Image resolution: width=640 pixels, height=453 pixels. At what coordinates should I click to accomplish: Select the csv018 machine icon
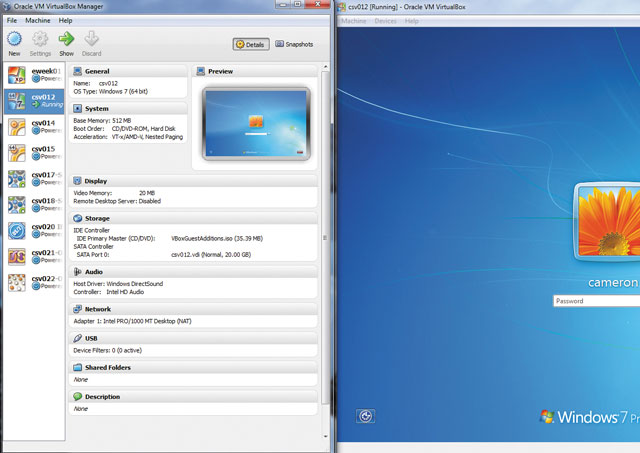tap(17, 205)
